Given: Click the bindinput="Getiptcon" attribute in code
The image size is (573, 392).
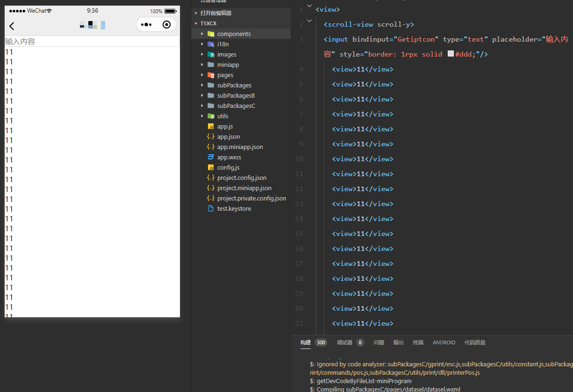Looking at the screenshot, I should click(x=395, y=39).
